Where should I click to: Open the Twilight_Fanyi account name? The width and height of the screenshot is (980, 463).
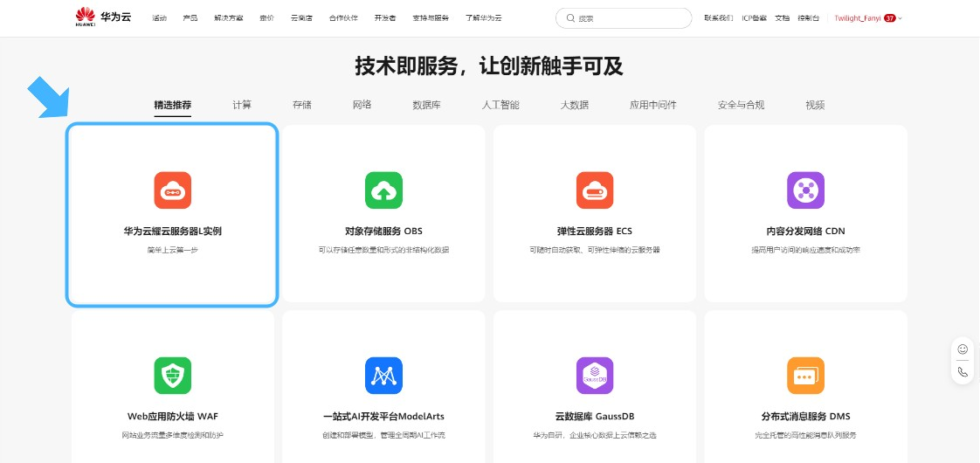(858, 18)
